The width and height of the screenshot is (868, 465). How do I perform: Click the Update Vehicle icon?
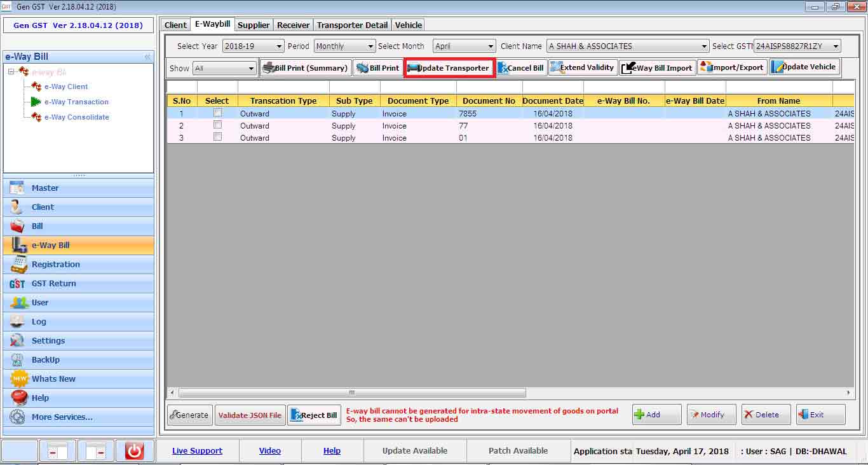[x=804, y=67]
